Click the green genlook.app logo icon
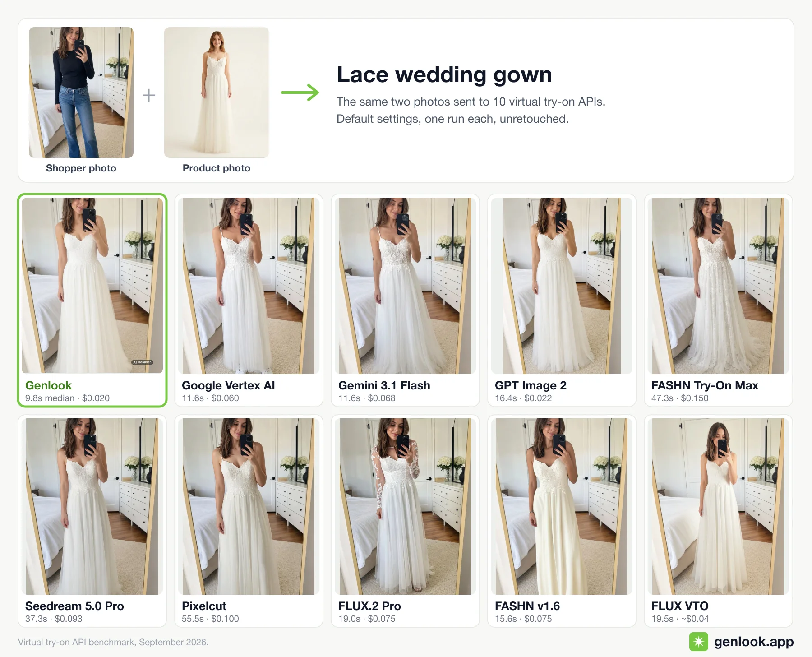812x657 pixels. pos(699,642)
